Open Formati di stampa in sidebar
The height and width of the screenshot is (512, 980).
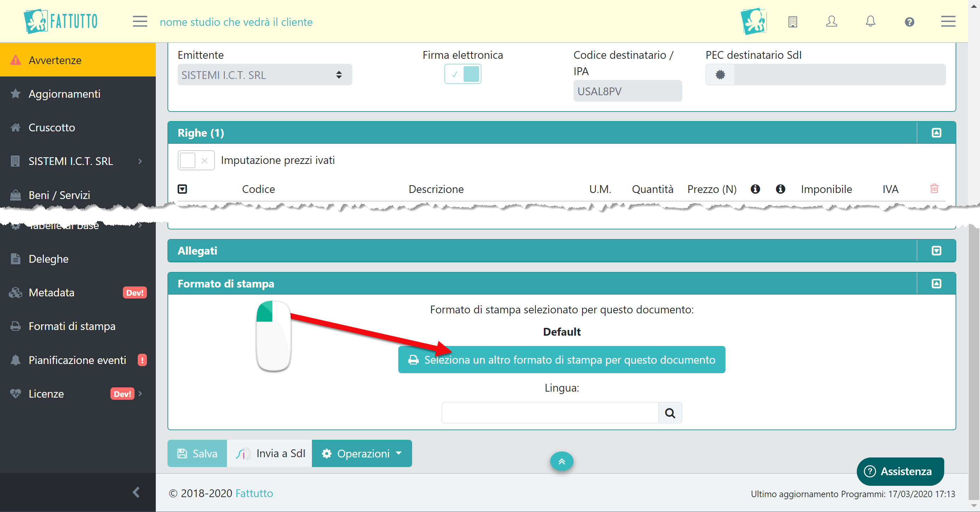tap(72, 326)
